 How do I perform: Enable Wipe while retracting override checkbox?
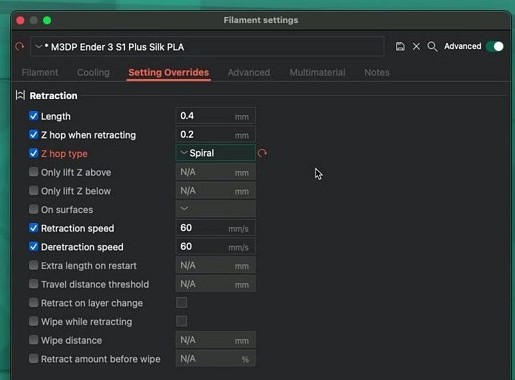(x=33, y=321)
